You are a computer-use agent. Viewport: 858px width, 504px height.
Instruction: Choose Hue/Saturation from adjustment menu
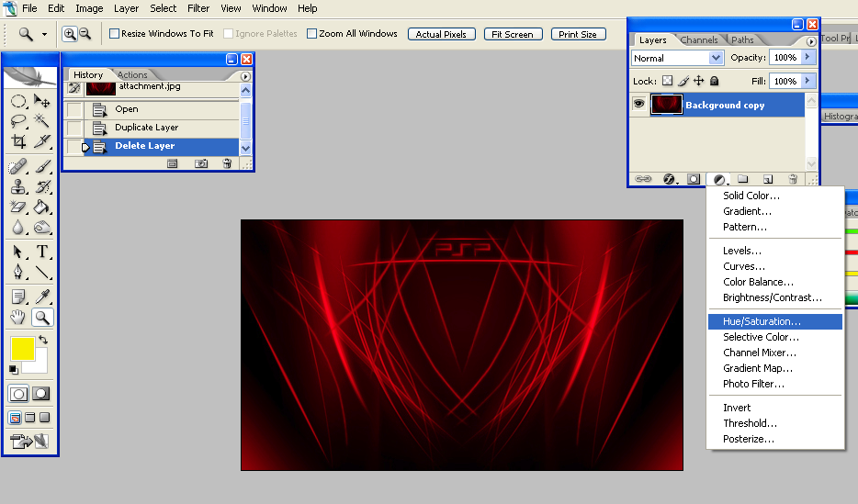(774, 321)
